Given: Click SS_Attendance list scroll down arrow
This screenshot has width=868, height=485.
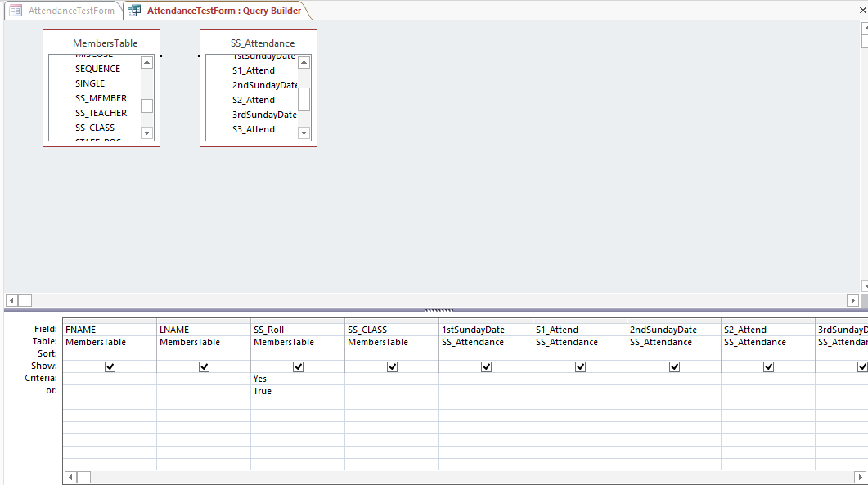Looking at the screenshot, I should [x=304, y=132].
